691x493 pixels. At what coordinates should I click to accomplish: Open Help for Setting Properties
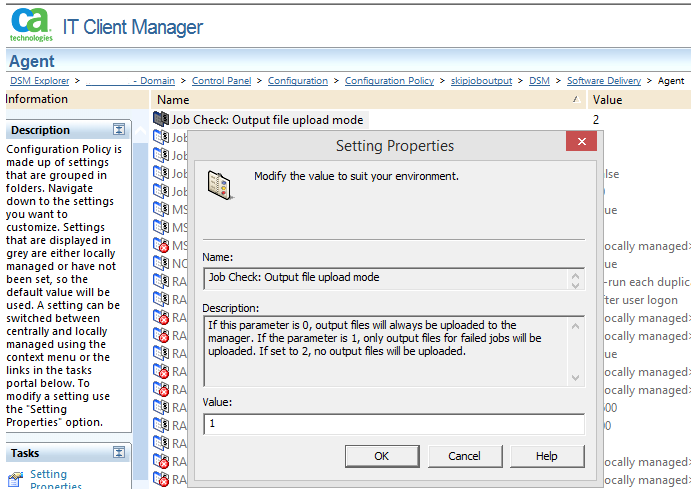(547, 456)
